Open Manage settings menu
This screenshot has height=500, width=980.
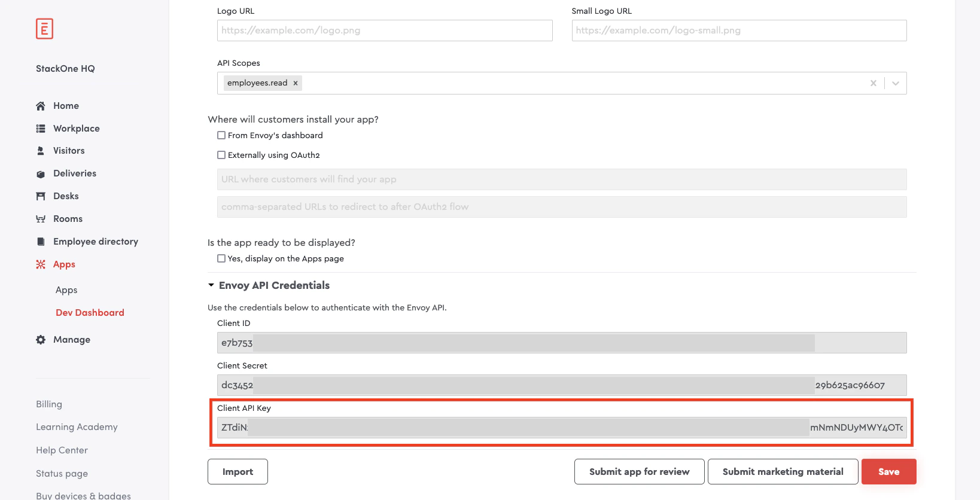[72, 340]
